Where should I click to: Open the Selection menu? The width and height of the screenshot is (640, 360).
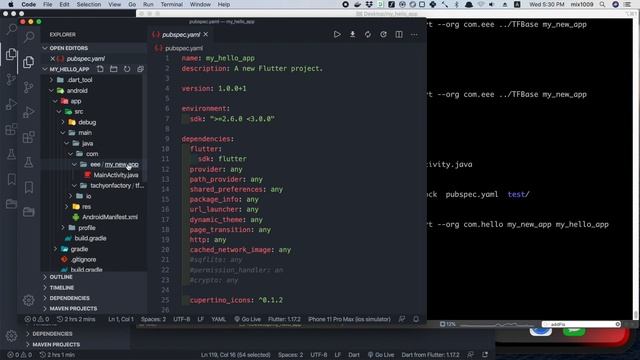click(x=89, y=4)
